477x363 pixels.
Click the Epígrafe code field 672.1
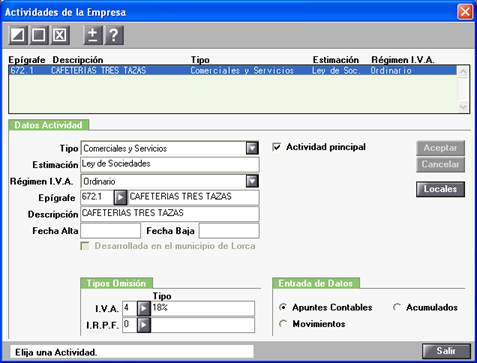[97, 197]
